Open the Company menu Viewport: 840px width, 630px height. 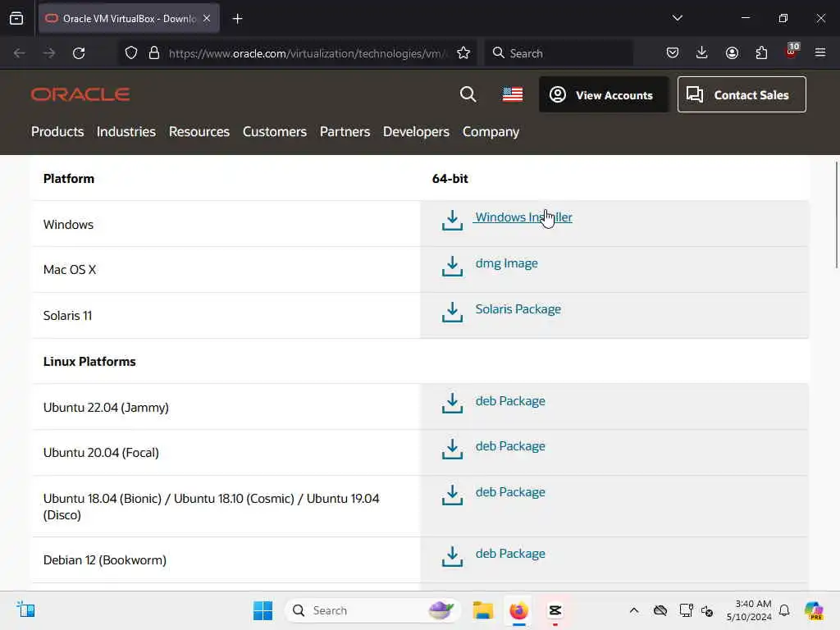pyautogui.click(x=491, y=132)
